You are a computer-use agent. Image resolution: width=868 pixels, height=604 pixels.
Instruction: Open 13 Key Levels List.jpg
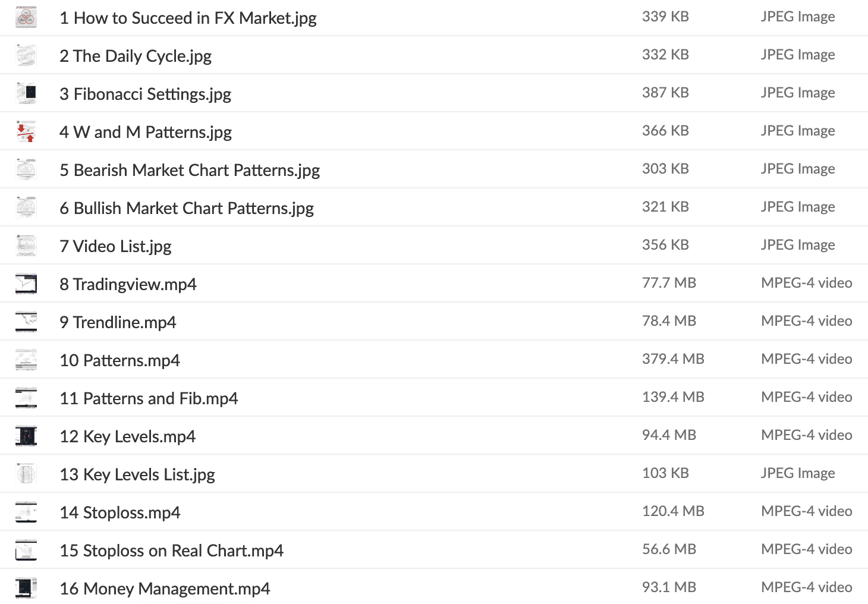point(137,474)
